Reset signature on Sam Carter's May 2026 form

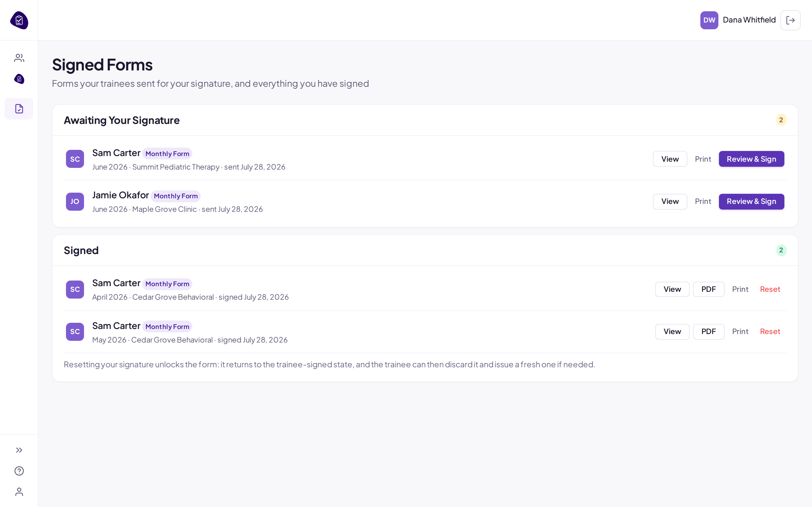pos(770,332)
